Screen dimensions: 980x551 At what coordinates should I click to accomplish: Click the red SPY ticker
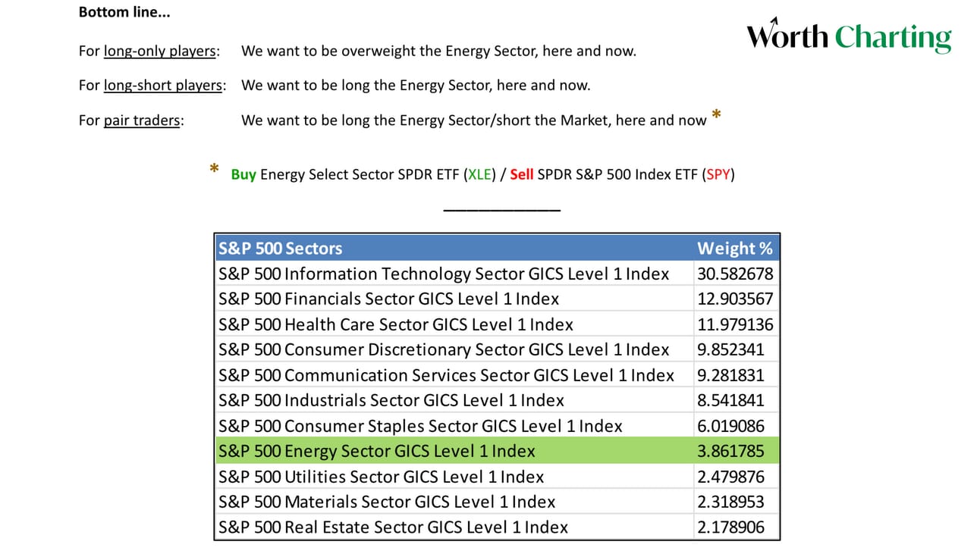pos(718,174)
